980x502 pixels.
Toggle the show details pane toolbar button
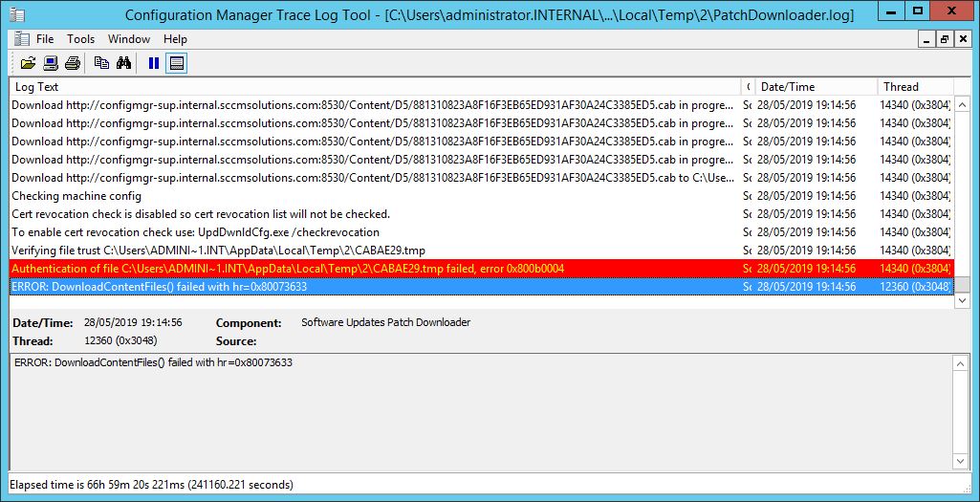pyautogui.click(x=176, y=63)
